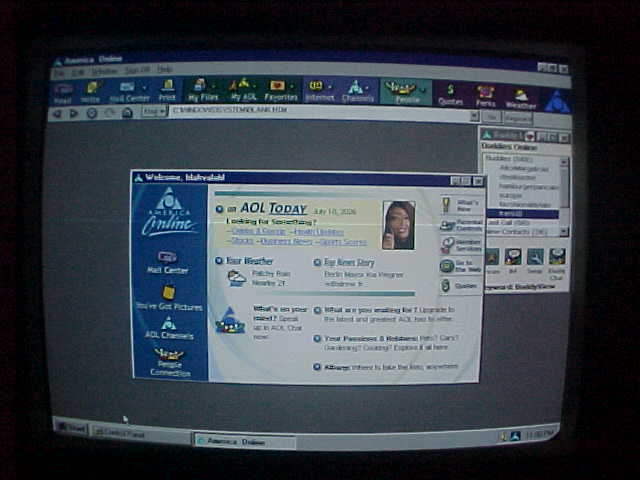640x480 pixels.
Task: Click the browser Back arrow button
Action: coord(58,113)
